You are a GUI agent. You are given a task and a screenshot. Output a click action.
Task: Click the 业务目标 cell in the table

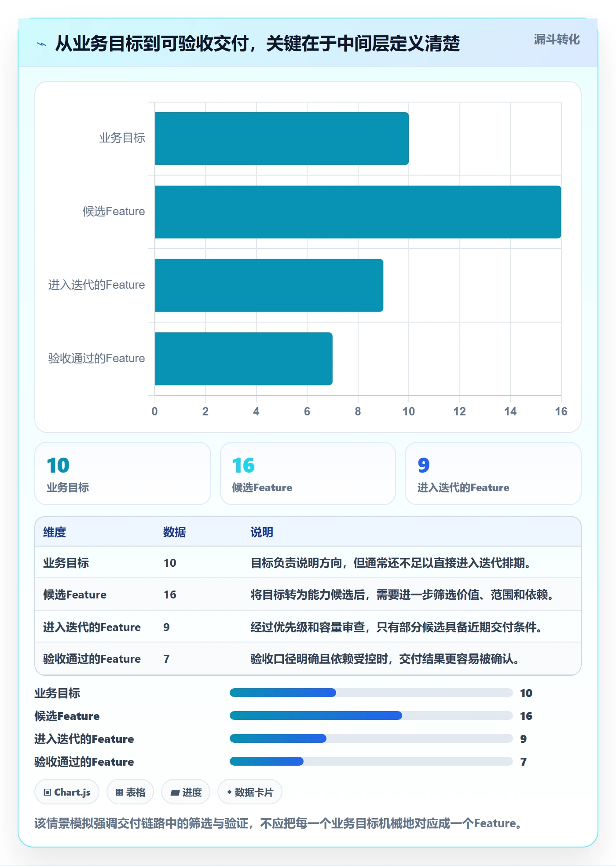(x=66, y=563)
